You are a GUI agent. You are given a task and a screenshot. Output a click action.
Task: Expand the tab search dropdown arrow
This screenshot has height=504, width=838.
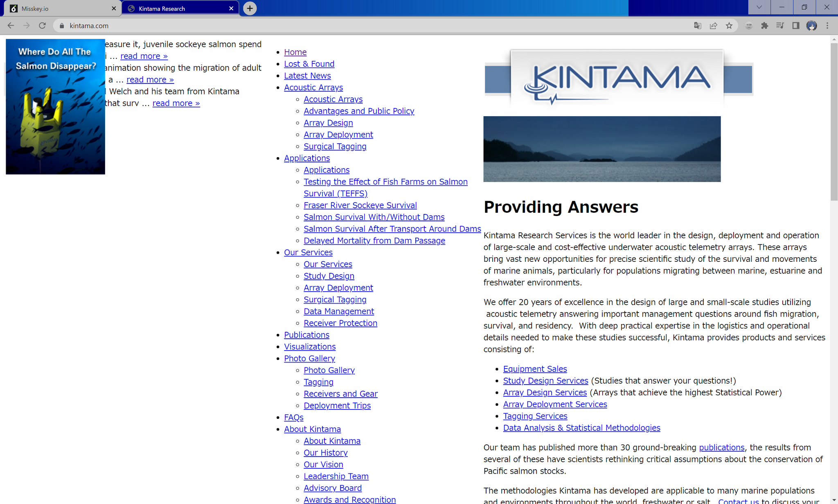click(x=759, y=7)
